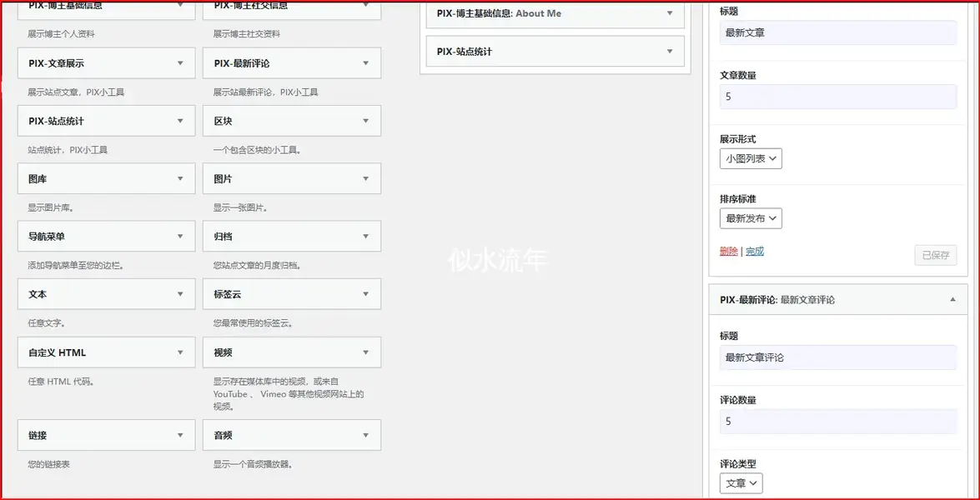The image size is (980, 500).
Task: Click the 评论类型 label
Action: coord(738,464)
